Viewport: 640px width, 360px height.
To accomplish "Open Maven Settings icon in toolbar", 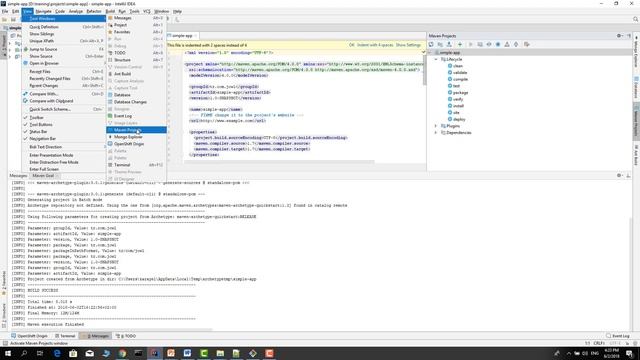I will (x=527, y=44).
